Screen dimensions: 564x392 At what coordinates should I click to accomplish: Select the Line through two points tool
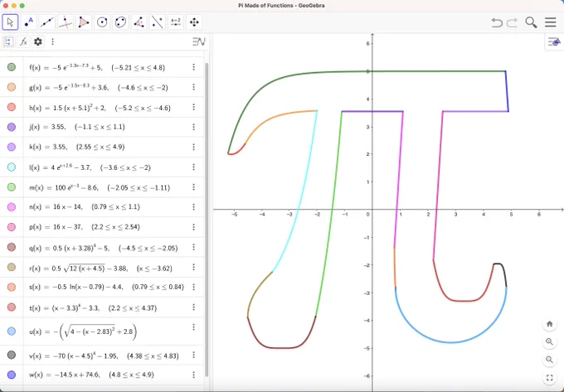[46, 22]
